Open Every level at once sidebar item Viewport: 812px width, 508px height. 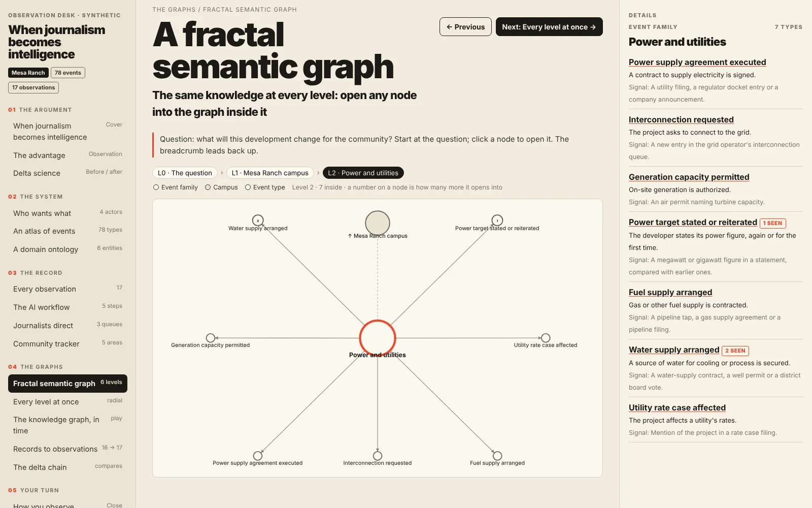point(67,402)
